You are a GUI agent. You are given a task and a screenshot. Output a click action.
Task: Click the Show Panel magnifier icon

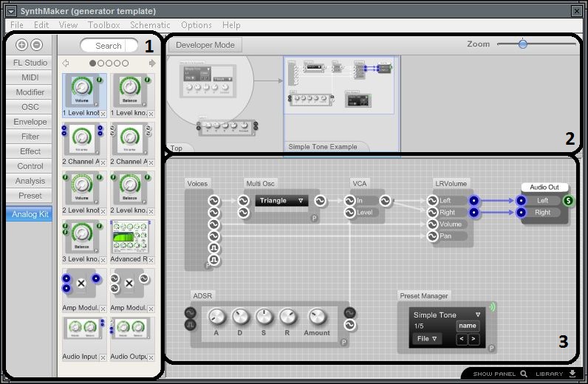[x=524, y=374]
